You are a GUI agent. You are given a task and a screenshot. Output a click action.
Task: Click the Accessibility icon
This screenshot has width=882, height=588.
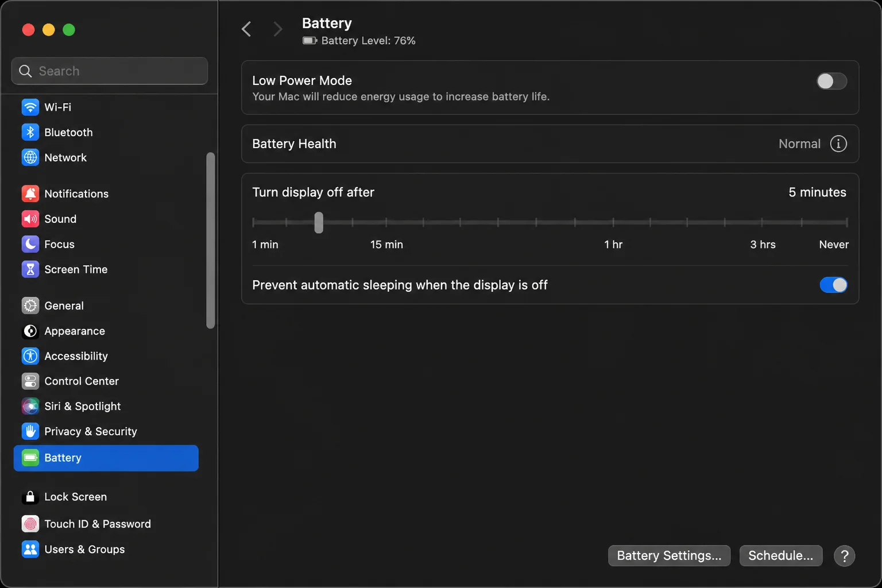30,356
